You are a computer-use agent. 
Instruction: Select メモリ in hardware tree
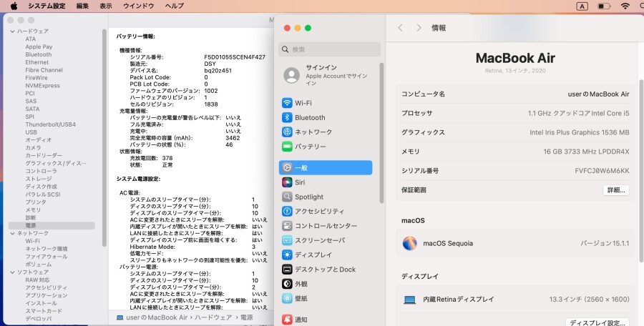click(33, 209)
